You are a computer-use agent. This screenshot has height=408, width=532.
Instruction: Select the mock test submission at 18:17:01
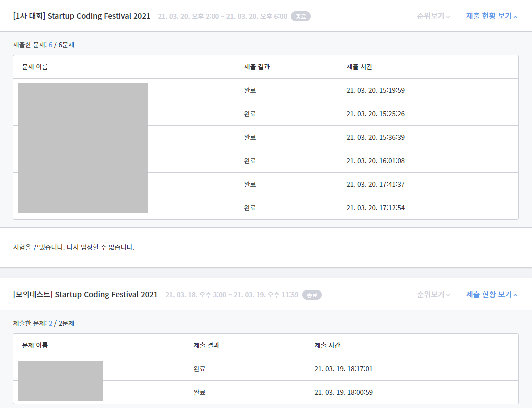tap(343, 369)
